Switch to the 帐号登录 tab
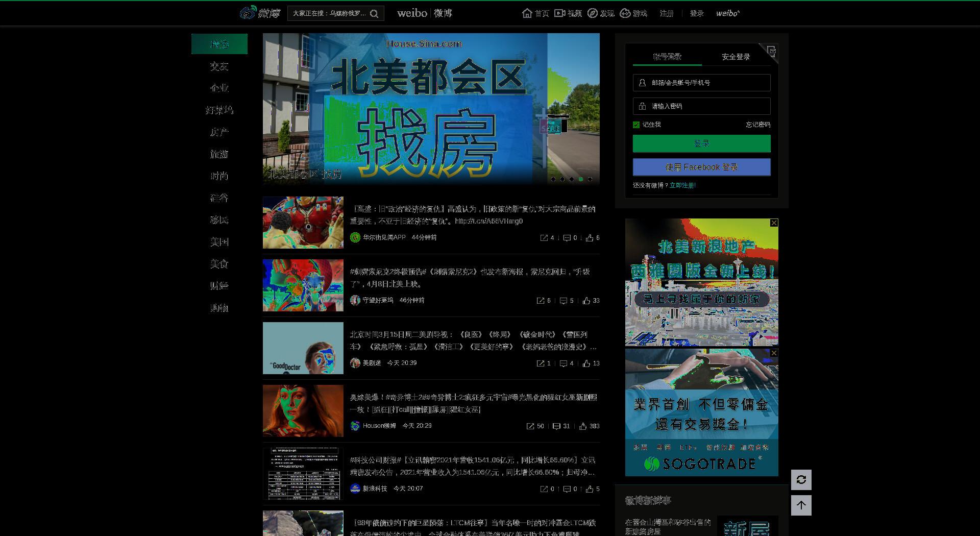 (x=667, y=57)
